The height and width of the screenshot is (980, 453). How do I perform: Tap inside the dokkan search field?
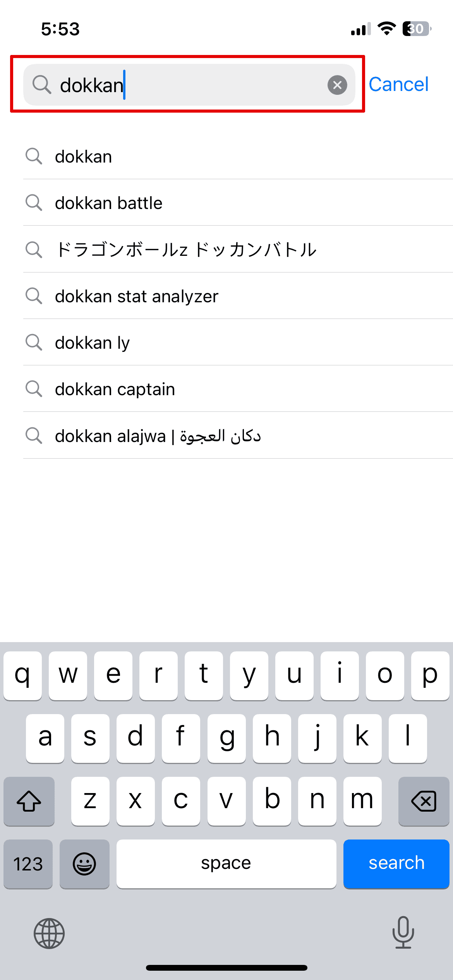pyautogui.click(x=194, y=85)
